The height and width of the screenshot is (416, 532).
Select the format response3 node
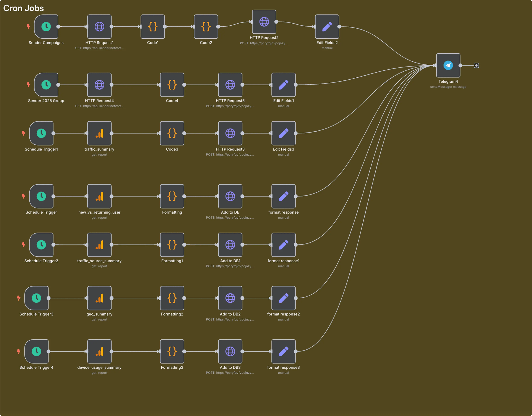tap(284, 351)
